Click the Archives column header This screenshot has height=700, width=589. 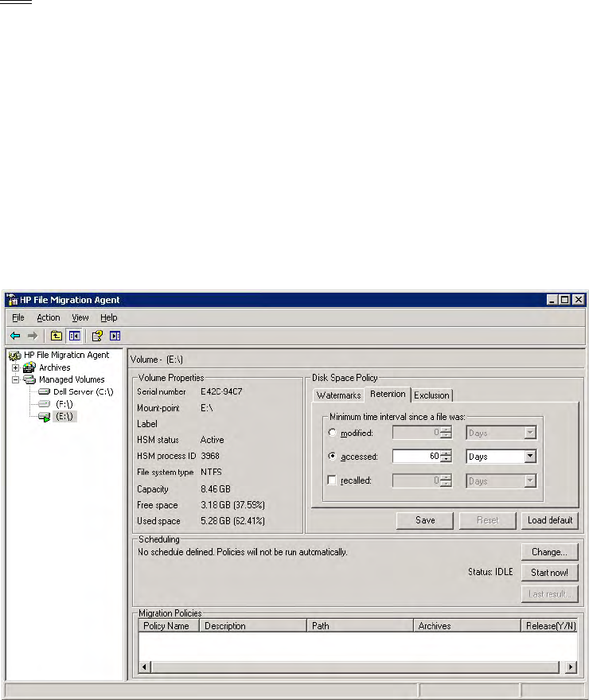[x=467, y=626]
